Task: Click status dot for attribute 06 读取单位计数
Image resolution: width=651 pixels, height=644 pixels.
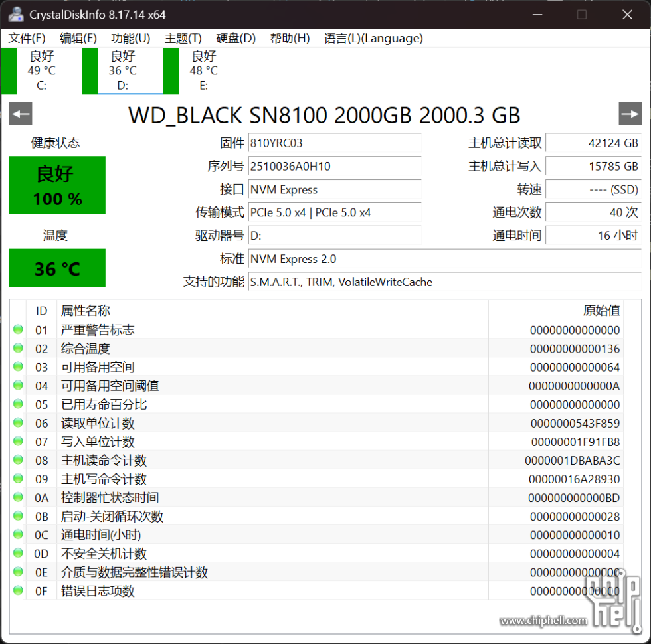Action: [x=18, y=423]
